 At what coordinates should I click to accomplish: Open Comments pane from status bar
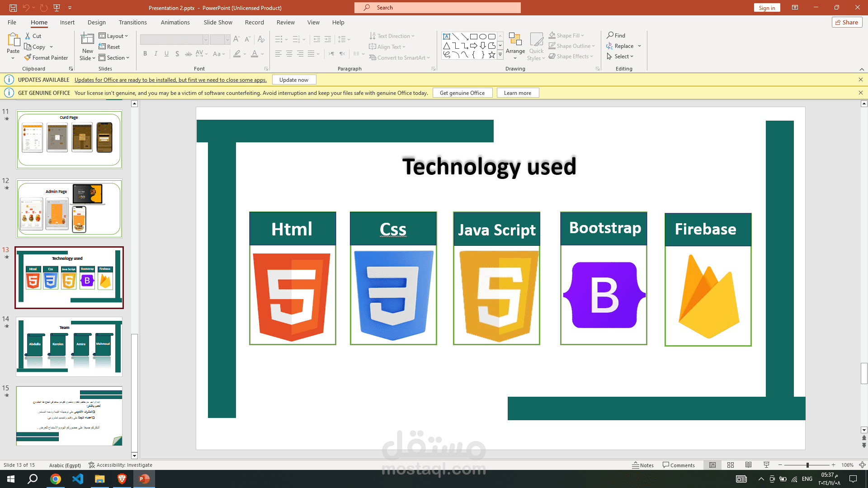[x=679, y=465]
